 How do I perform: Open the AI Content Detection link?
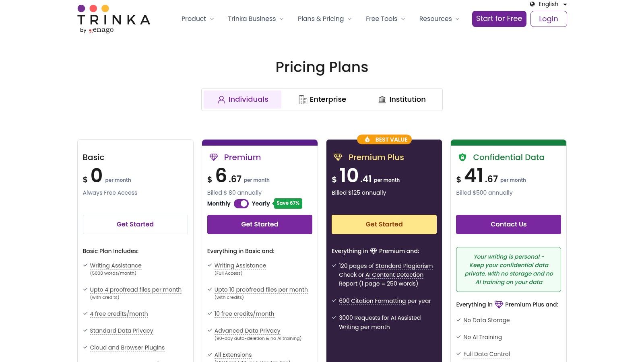click(x=394, y=275)
